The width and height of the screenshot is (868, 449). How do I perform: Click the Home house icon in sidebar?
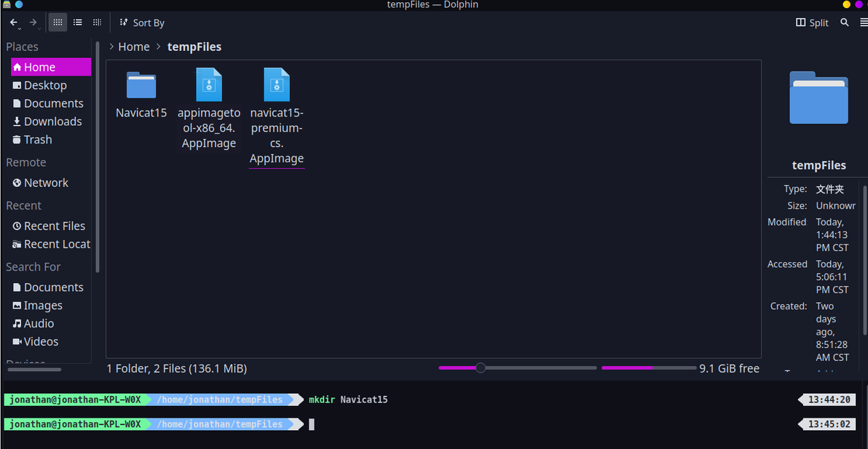pos(17,67)
